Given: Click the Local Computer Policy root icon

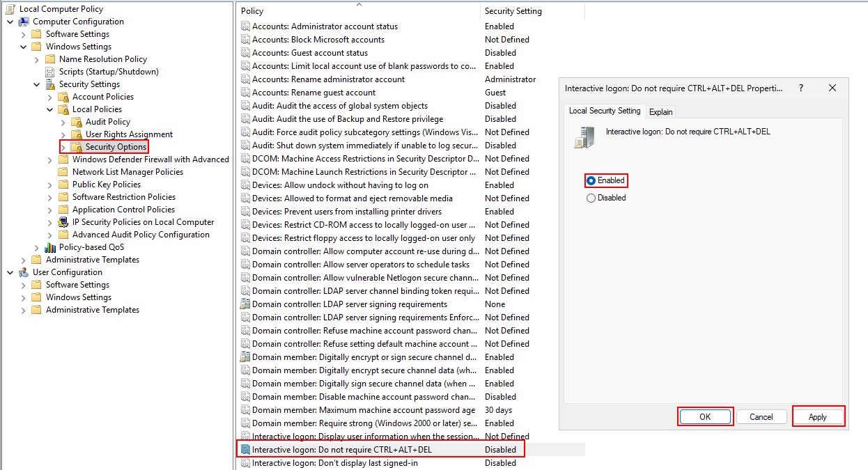Looking at the screenshot, I should pyautogui.click(x=10, y=9).
